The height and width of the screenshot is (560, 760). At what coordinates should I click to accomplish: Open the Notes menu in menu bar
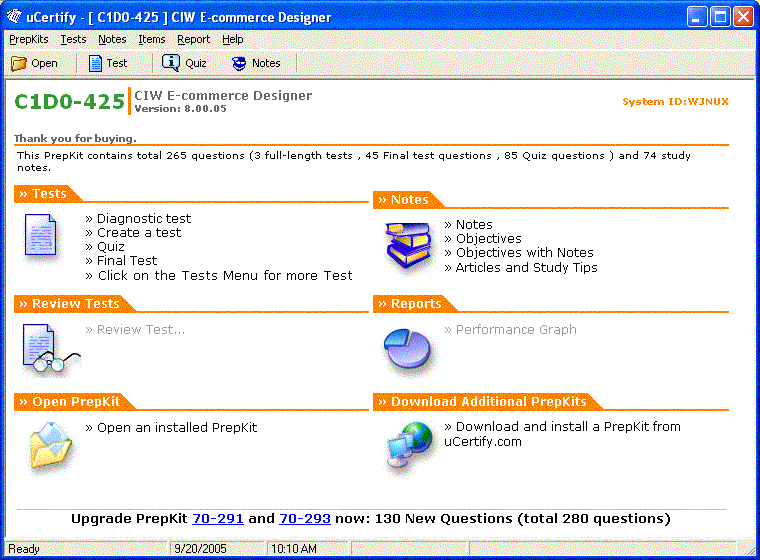(x=112, y=39)
